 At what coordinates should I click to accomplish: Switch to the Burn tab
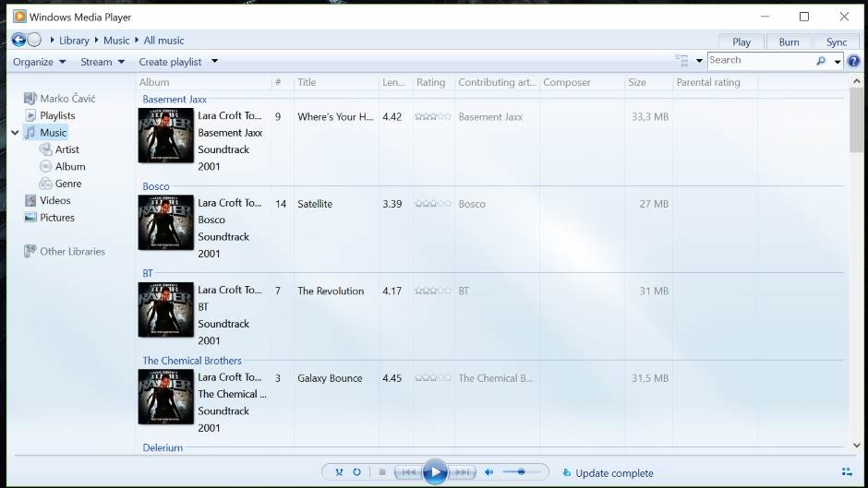pyautogui.click(x=789, y=42)
